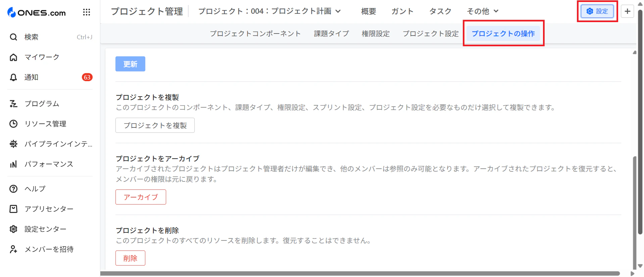Screen dimensions: 644x277
Task: Click the red 削除 button
Action: click(x=130, y=258)
